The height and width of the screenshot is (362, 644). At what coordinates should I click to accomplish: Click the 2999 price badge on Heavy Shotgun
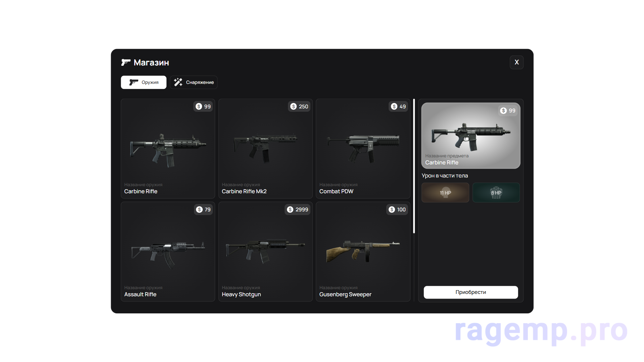pos(298,210)
